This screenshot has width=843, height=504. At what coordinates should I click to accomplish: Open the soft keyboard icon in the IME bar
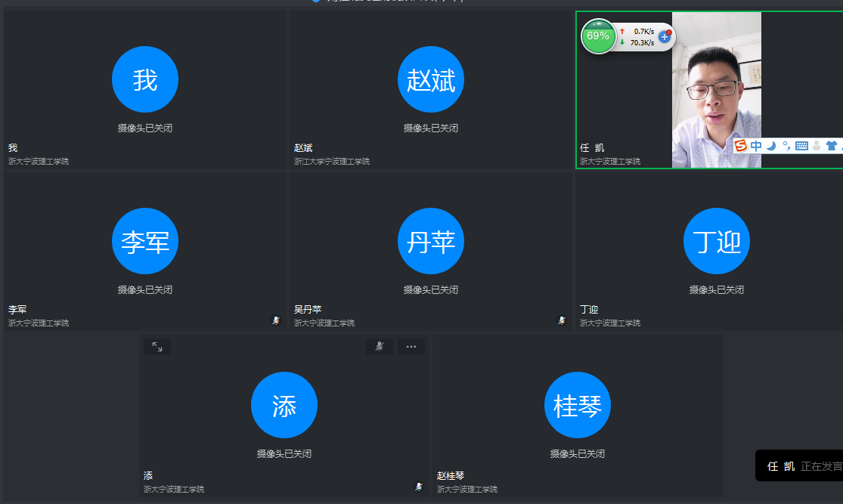tap(801, 146)
